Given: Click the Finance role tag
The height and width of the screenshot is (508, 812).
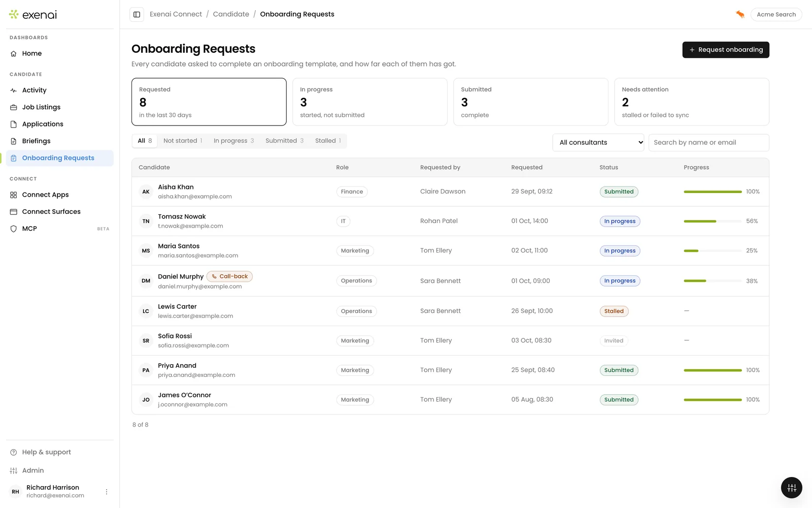Looking at the screenshot, I should (352, 192).
